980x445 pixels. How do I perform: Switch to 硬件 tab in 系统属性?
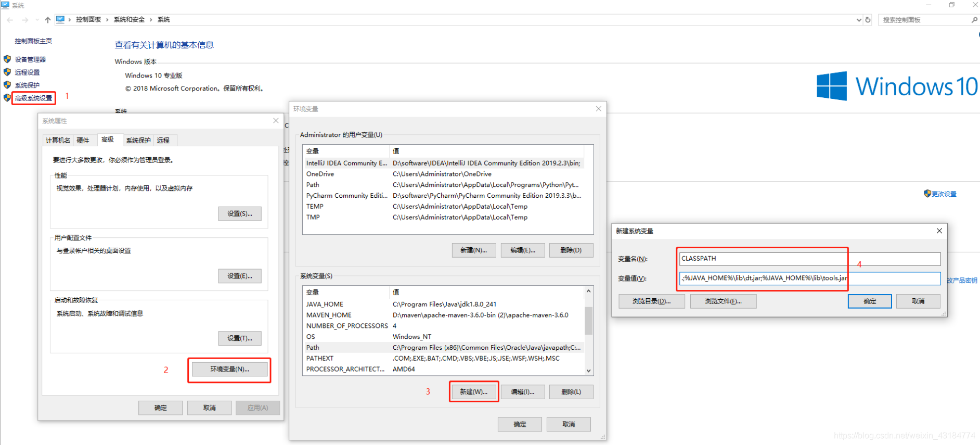tap(83, 141)
